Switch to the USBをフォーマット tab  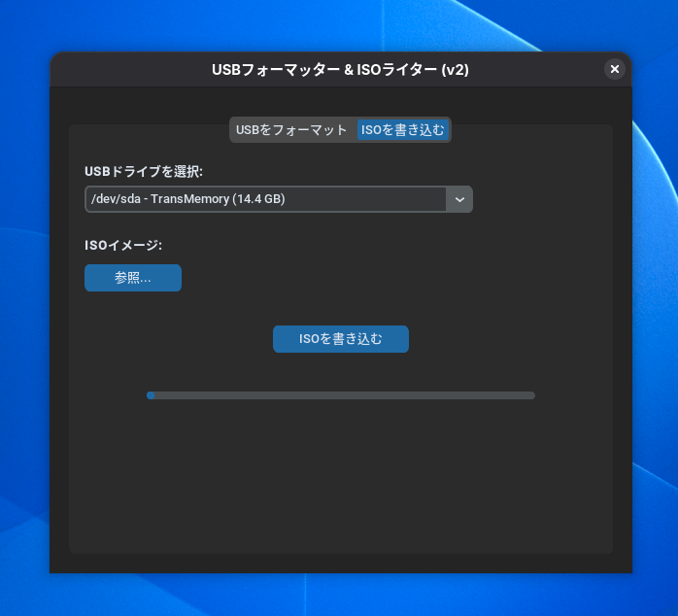(x=291, y=130)
